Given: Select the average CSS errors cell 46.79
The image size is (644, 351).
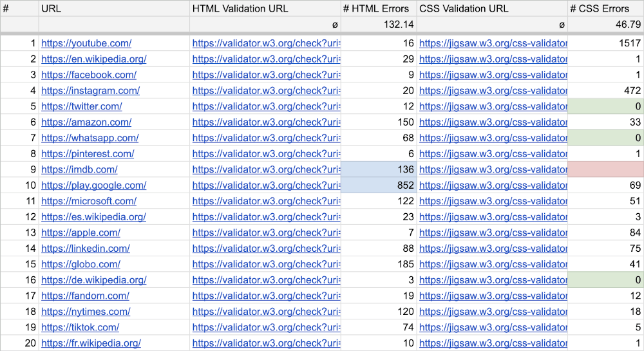Looking at the screenshot, I should pyautogui.click(x=606, y=24).
